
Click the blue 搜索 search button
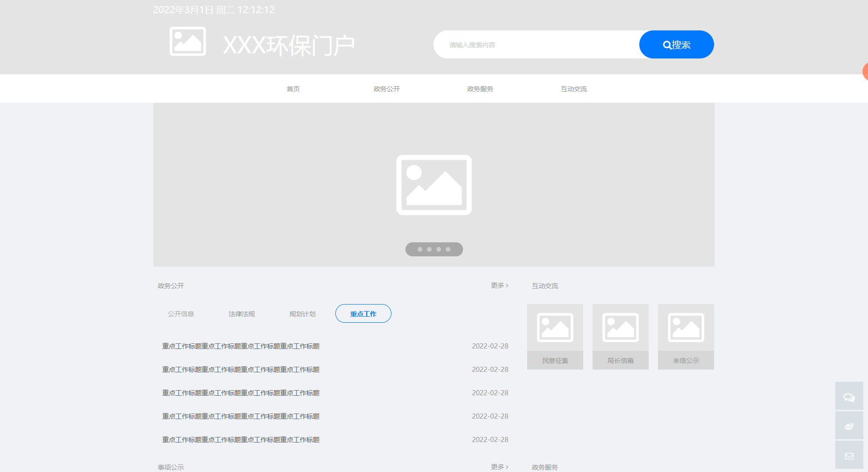(x=677, y=44)
